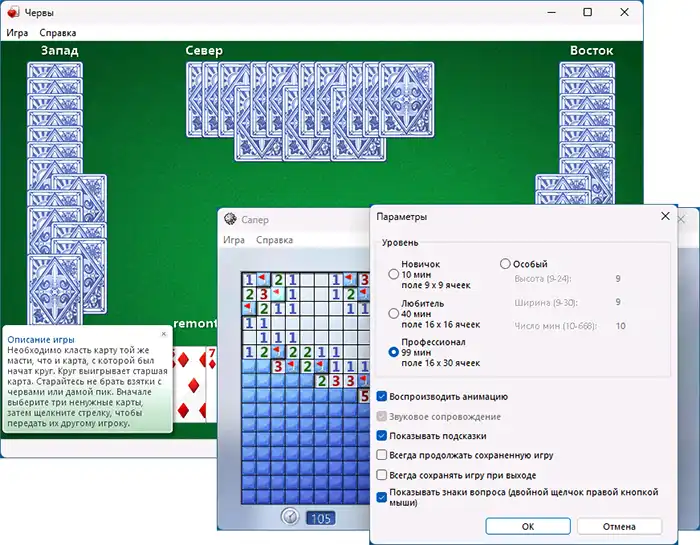Viewport: 700px width, 545px height.
Task: Minimize the Червы window
Action: (552, 12)
